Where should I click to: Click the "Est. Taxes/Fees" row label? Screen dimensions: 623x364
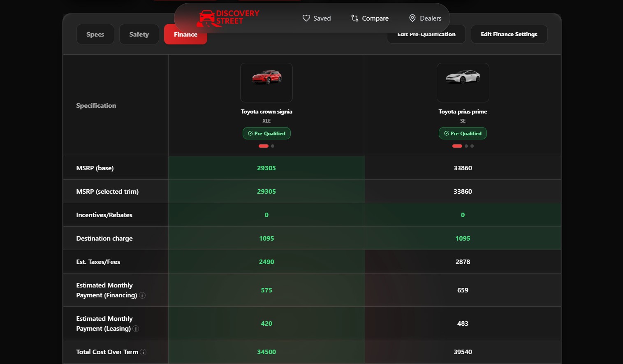coord(98,262)
